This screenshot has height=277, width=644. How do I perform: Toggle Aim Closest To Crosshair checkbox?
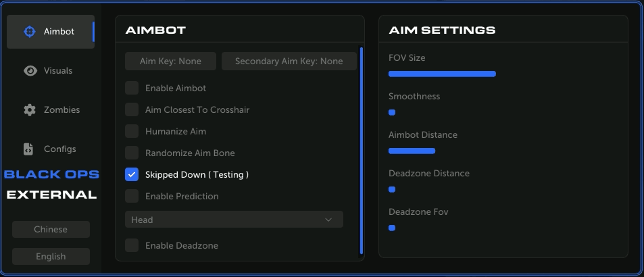coord(132,109)
